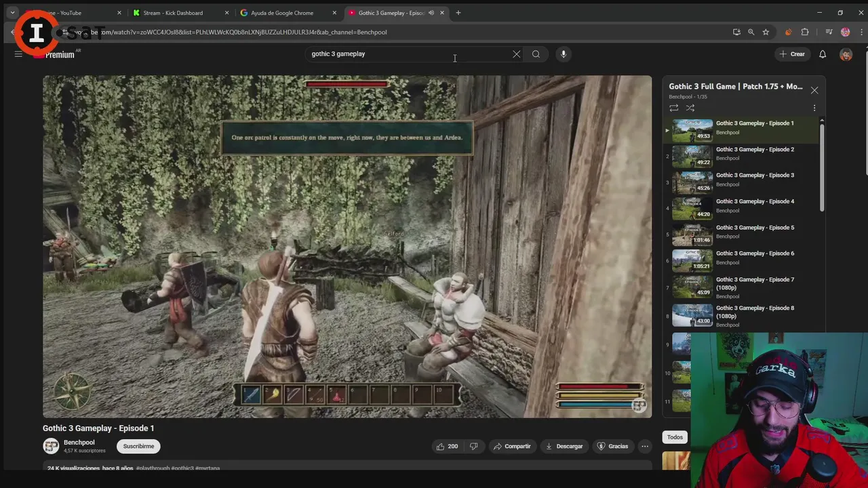The image size is (868, 488).
Task: Click the Gracias button
Action: [x=612, y=446]
